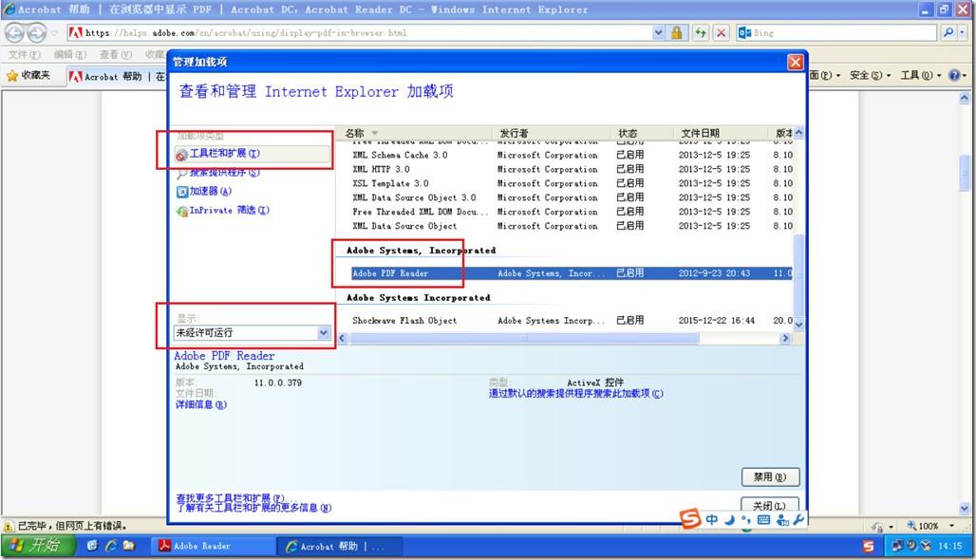
Task: Click 查找更多工具栏和扩展 link
Action: (230, 497)
